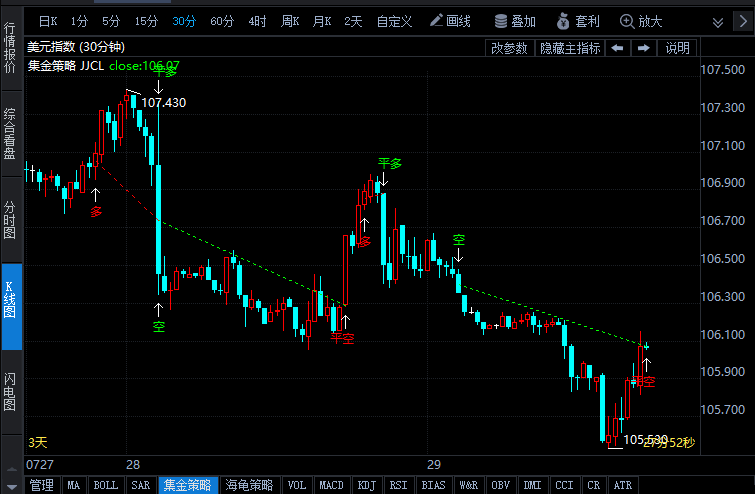Select the SAR indicator tab

click(x=141, y=485)
